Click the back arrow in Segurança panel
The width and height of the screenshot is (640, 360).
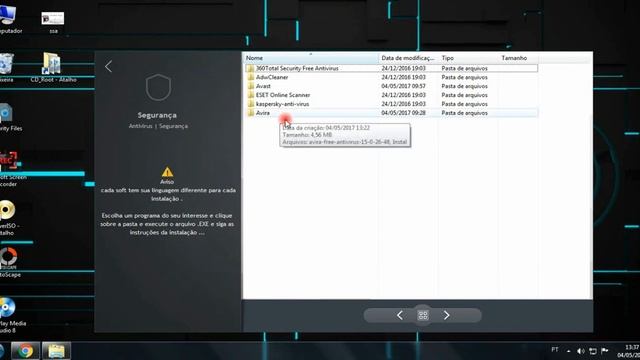[x=108, y=67]
